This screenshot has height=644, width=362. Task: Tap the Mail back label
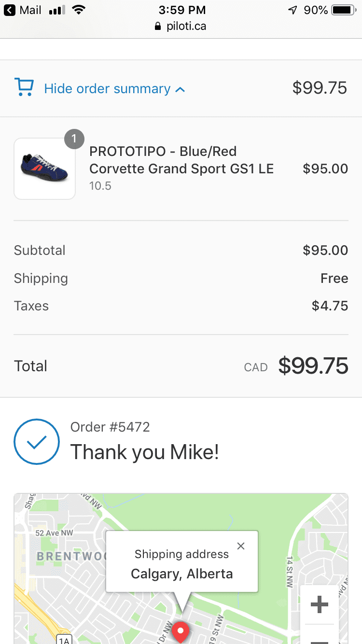(x=30, y=10)
